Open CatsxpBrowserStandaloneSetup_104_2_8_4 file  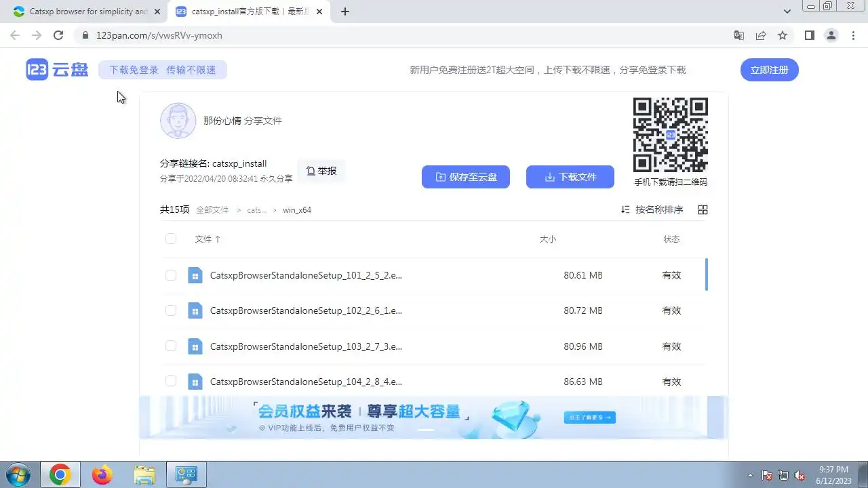(306, 382)
